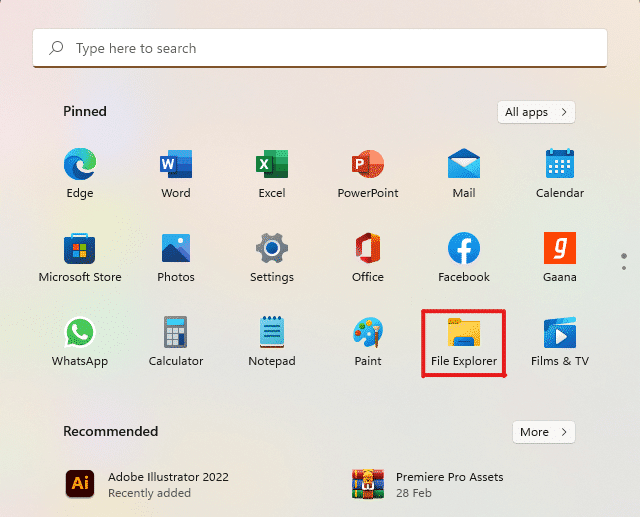Open Notepad
Image resolution: width=640 pixels, height=517 pixels.
tap(272, 342)
